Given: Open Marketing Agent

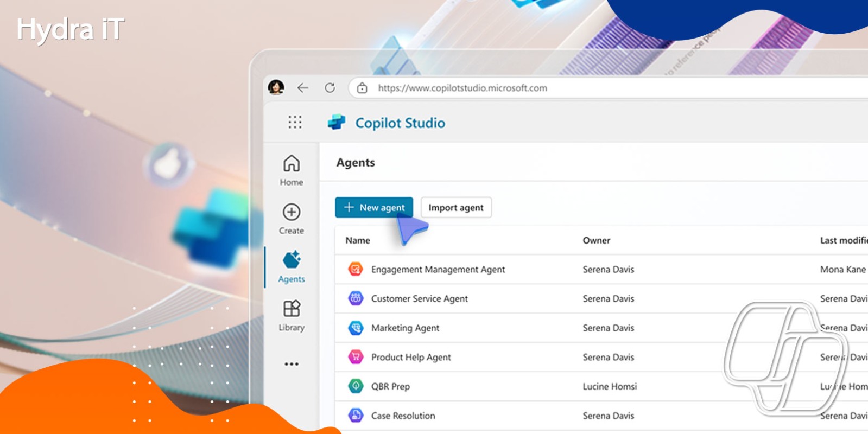Looking at the screenshot, I should coord(406,328).
